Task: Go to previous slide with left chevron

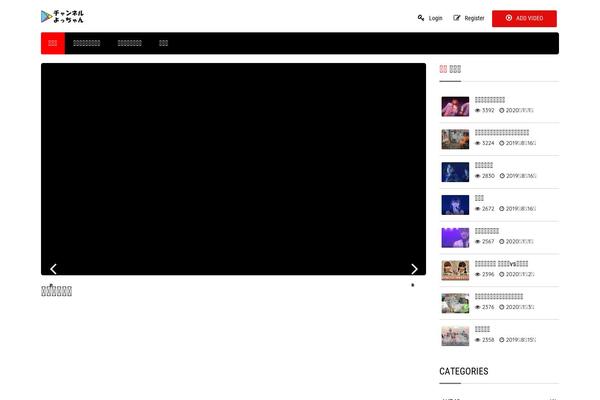Action: (x=54, y=269)
